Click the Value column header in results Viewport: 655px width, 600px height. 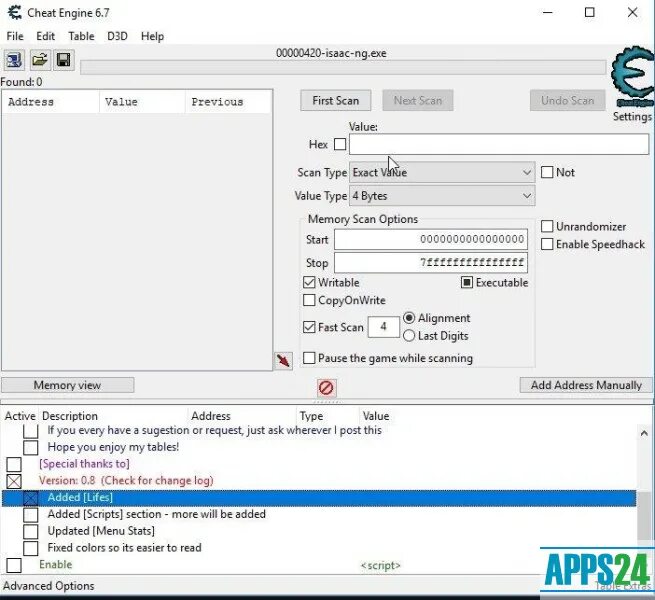coord(142,102)
